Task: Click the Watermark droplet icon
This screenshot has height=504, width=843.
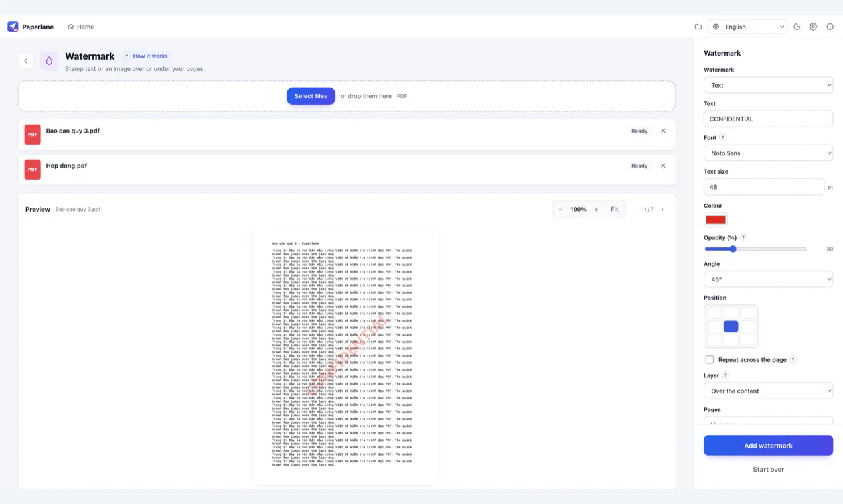Action: [49, 61]
